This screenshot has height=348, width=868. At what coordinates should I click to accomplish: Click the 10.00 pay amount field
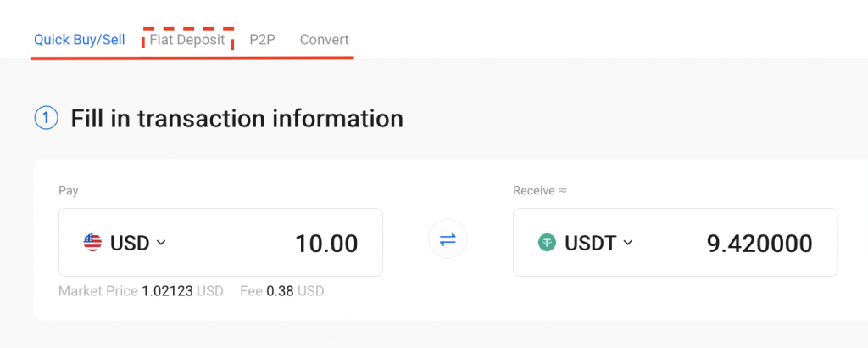pos(326,244)
